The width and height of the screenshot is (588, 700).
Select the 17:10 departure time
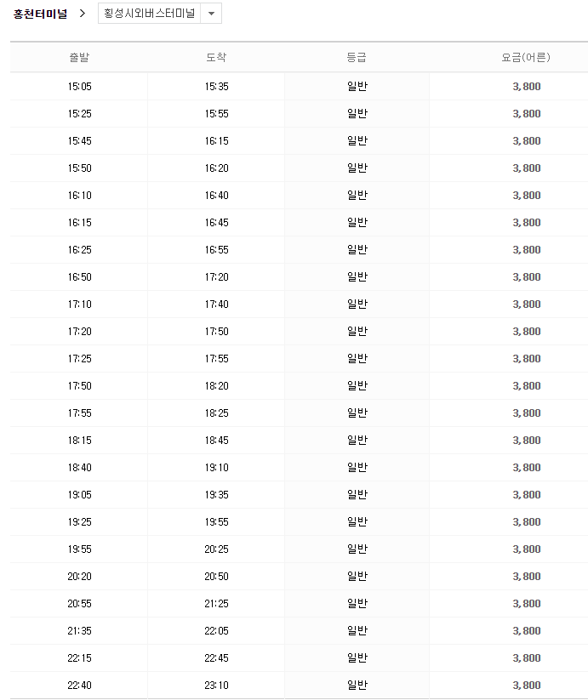click(79, 304)
